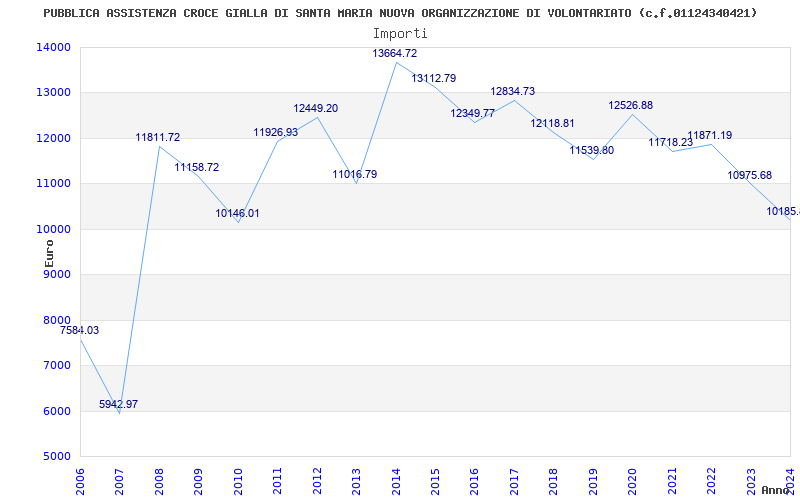Image resolution: width=800 pixels, height=500 pixels.
Task: Click the peak value label 13664.72
Action: click(394, 53)
